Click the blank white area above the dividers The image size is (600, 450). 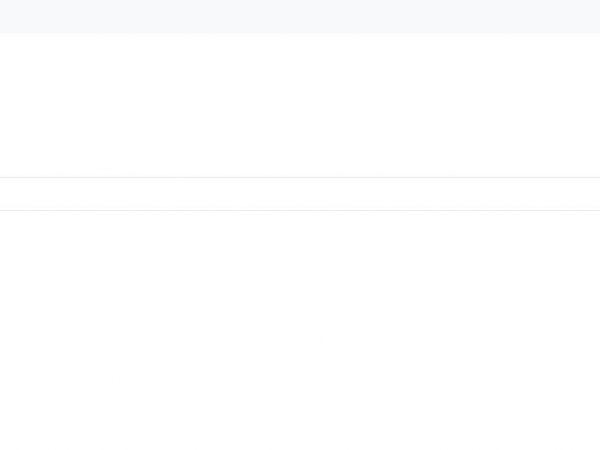[300, 105]
